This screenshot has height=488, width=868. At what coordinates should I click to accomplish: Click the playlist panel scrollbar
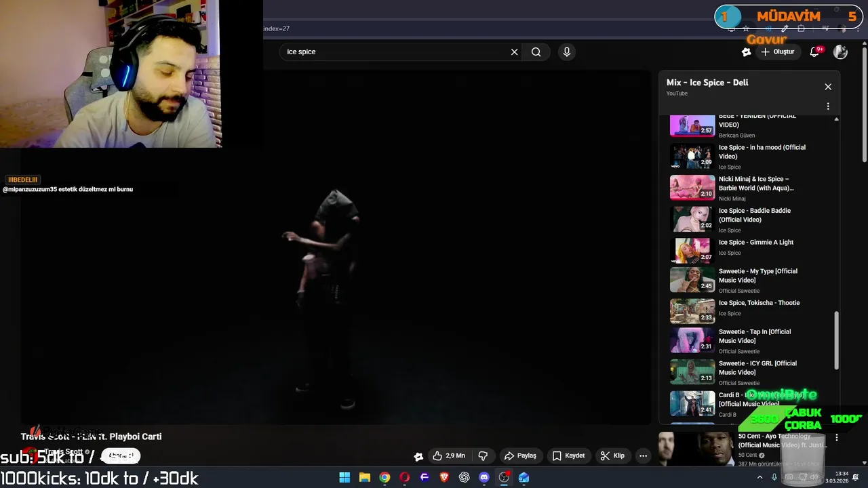pos(836,340)
